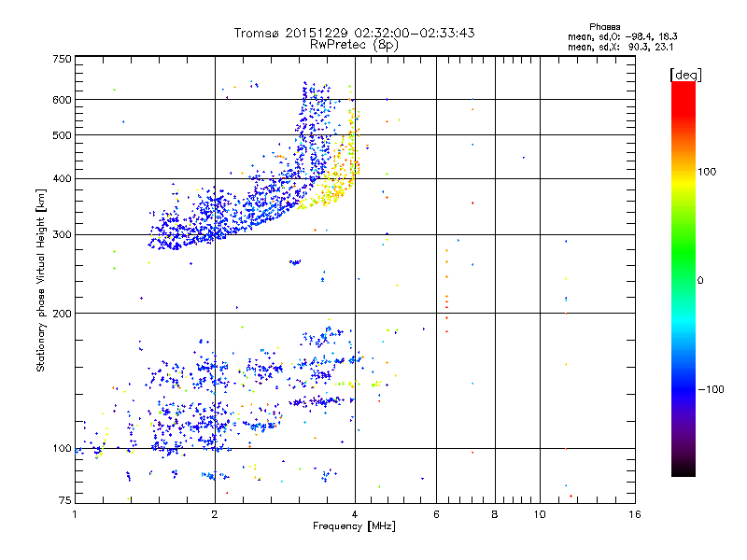Click the "200" y-axis tick label
Image resolution: width=747 pixels, height=560 pixels.
pos(62,314)
